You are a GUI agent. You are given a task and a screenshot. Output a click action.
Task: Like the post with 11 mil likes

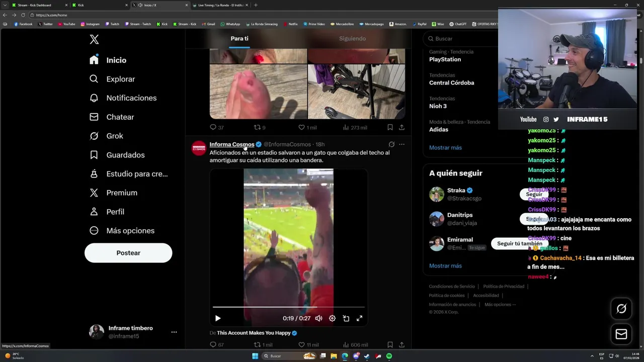[308, 345]
